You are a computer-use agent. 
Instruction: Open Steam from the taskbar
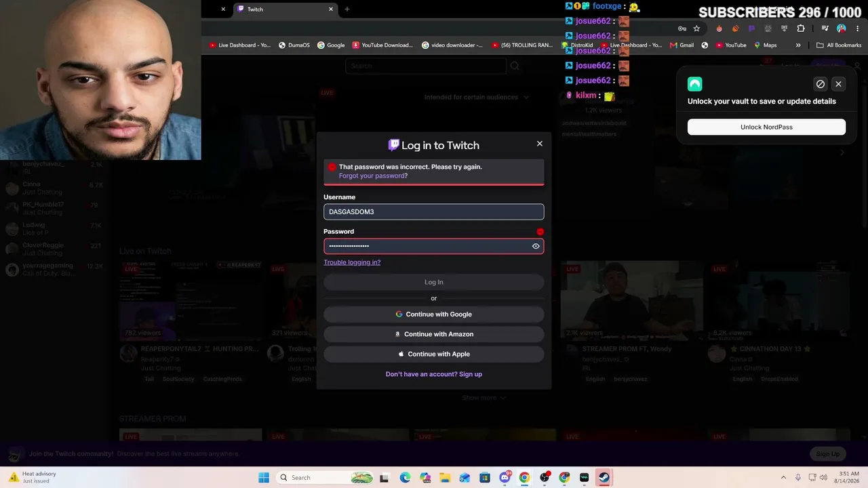[604, 478]
